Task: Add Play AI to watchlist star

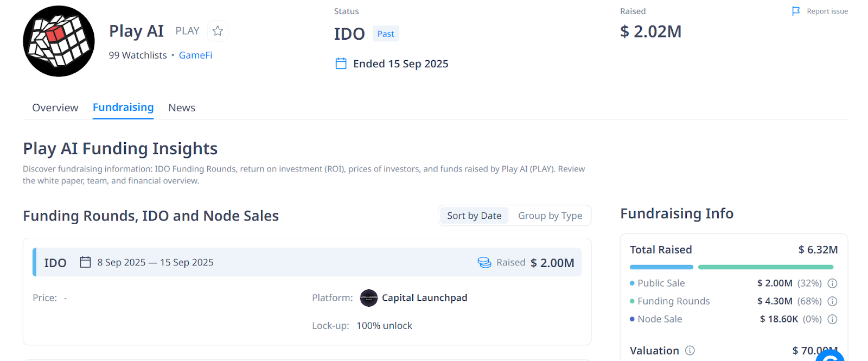Action: (218, 31)
